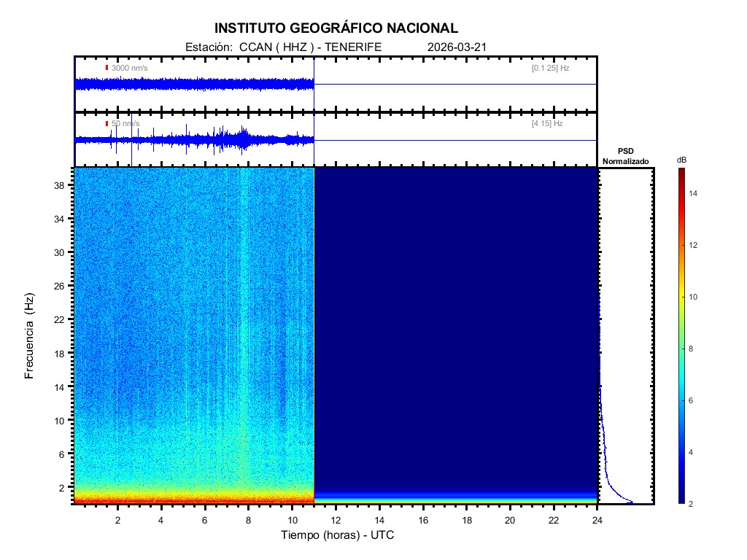
Task: Click the amplitude burst in the 4–15 Hz waveform
Action: point(241,138)
